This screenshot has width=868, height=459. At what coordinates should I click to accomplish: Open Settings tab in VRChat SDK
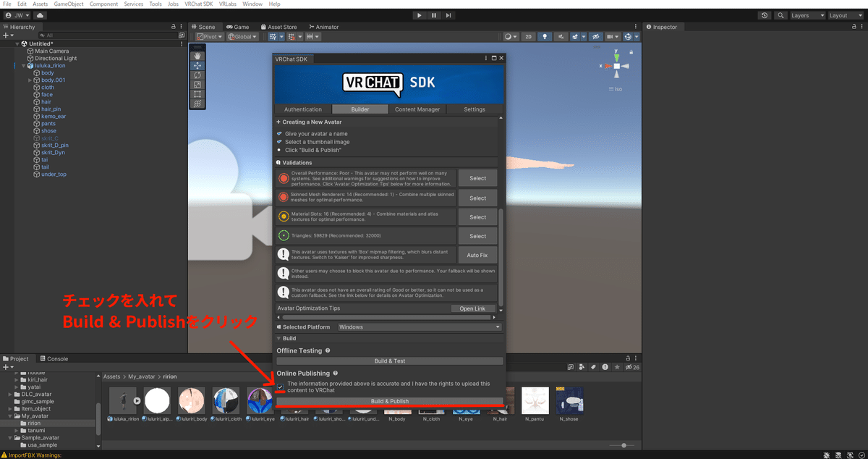pyautogui.click(x=475, y=109)
